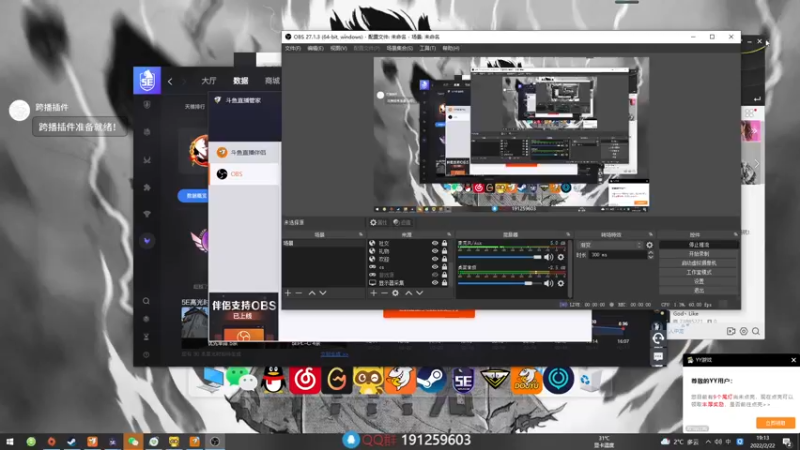The width and height of the screenshot is (800, 450).
Task: Open the Windows Start button
Action: coord(10,441)
